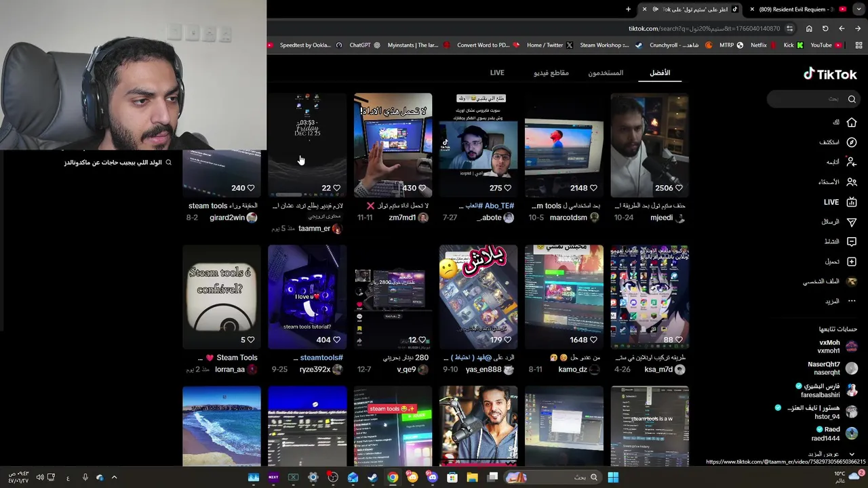This screenshot has width=868, height=488.
Task: Open the tab search dropdown
Action: pos(859,9)
